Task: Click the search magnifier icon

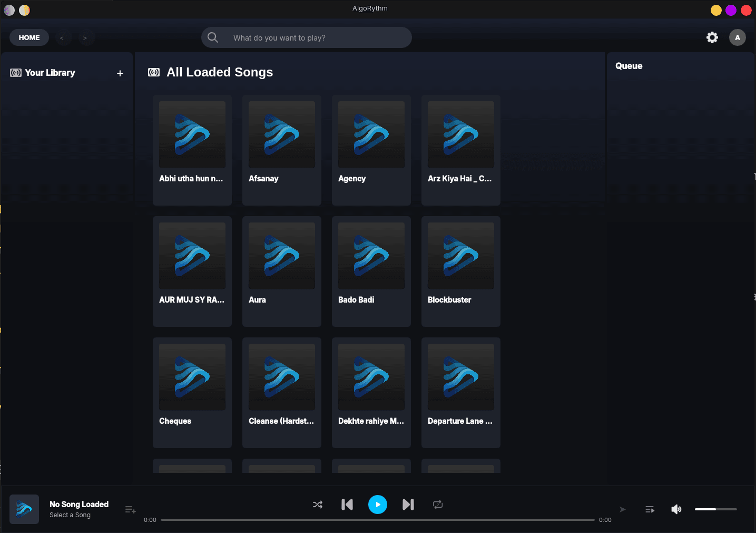Action: 213,37
